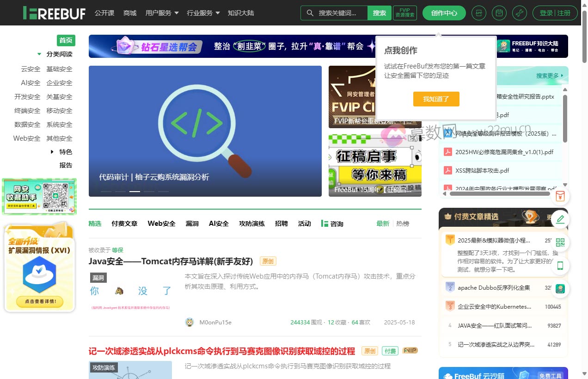The width and height of the screenshot is (588, 379).
Task: Open the Tomcat内存马详解 article title
Action: tap(171, 261)
